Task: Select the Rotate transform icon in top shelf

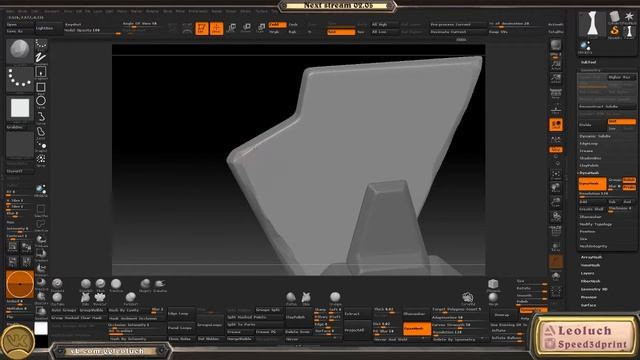Action: pos(261,28)
